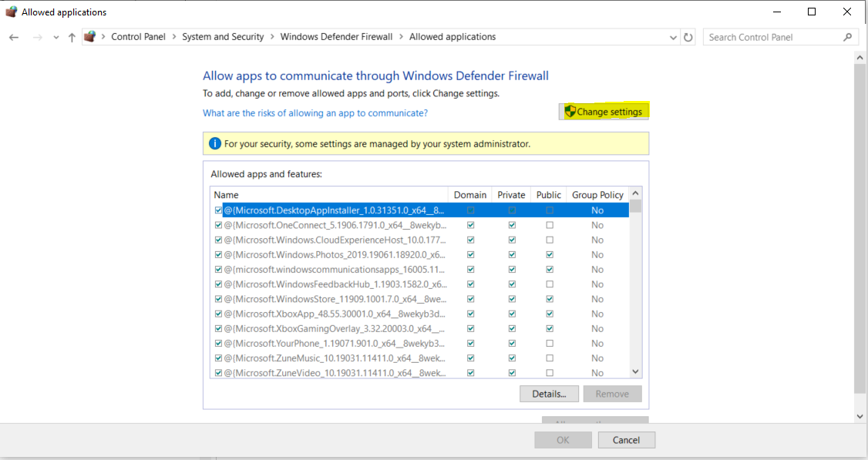This screenshot has width=868, height=460.
Task: Select the Microsoft.ZuneMusic row
Action: click(421, 358)
